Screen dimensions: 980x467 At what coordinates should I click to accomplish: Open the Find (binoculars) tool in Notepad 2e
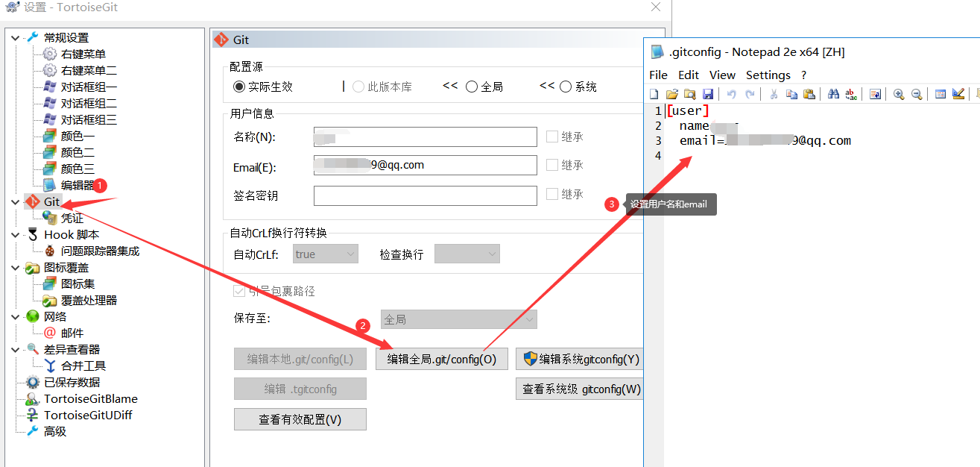pyautogui.click(x=833, y=93)
